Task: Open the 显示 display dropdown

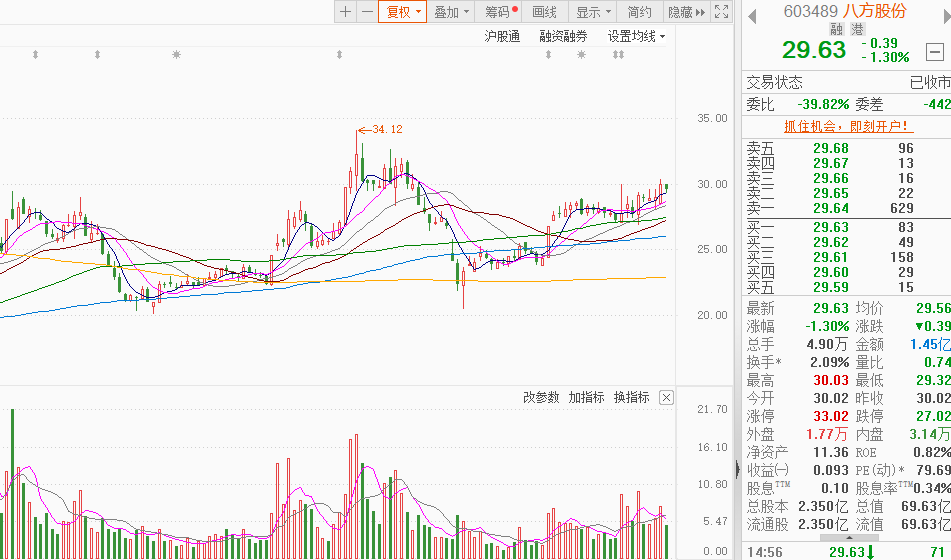Action: pos(593,12)
